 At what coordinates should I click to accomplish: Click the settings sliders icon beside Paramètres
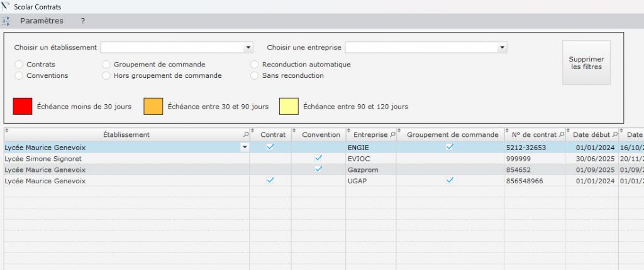pos(6,21)
